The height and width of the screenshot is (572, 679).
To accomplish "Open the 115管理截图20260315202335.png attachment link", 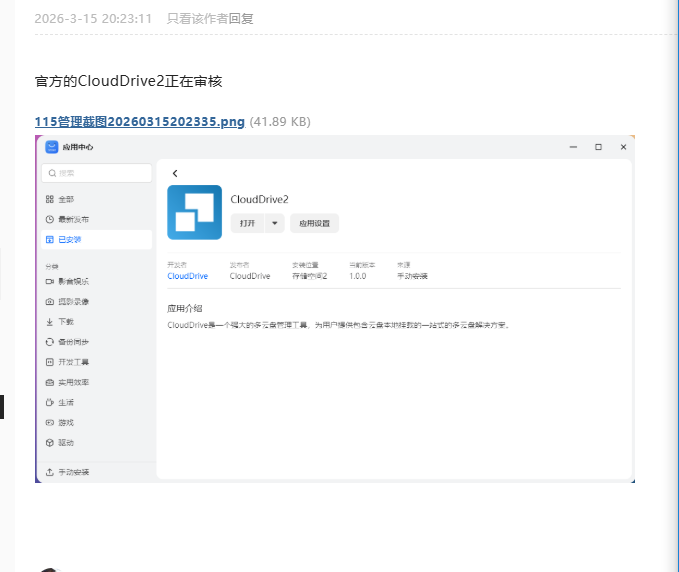I will pyautogui.click(x=139, y=122).
